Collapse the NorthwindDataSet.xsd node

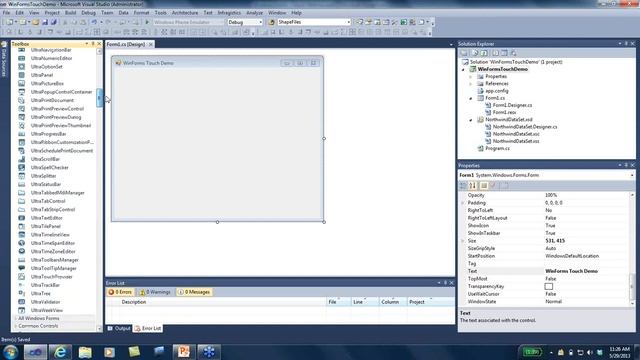tap(471, 120)
